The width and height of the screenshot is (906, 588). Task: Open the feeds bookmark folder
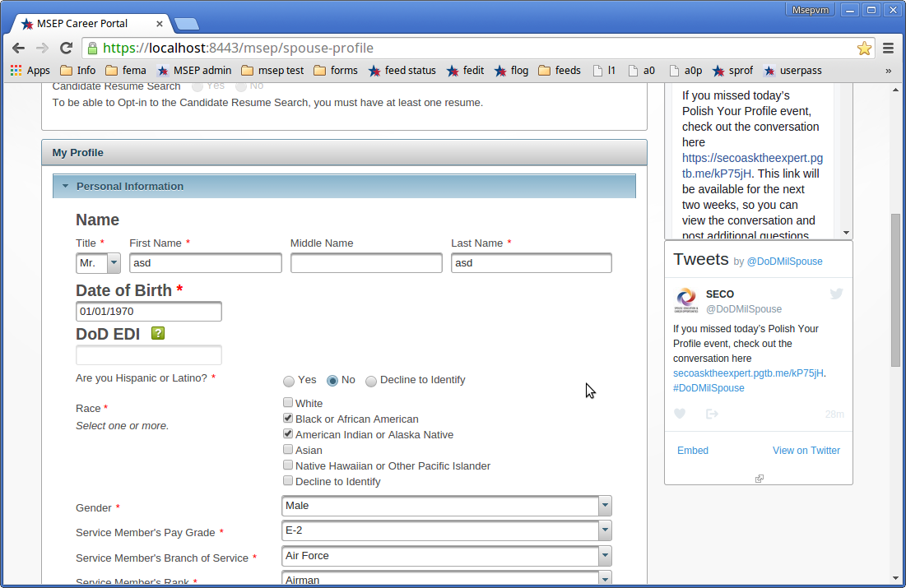560,71
